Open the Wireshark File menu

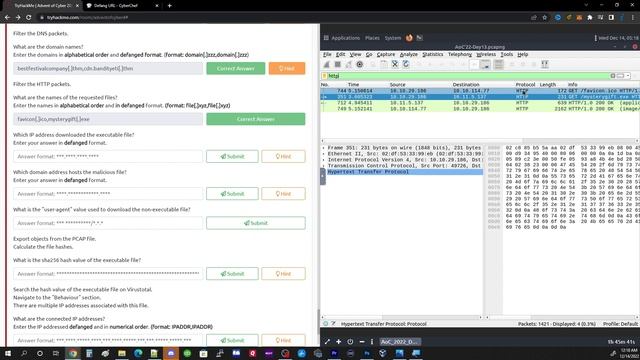pos(327,54)
